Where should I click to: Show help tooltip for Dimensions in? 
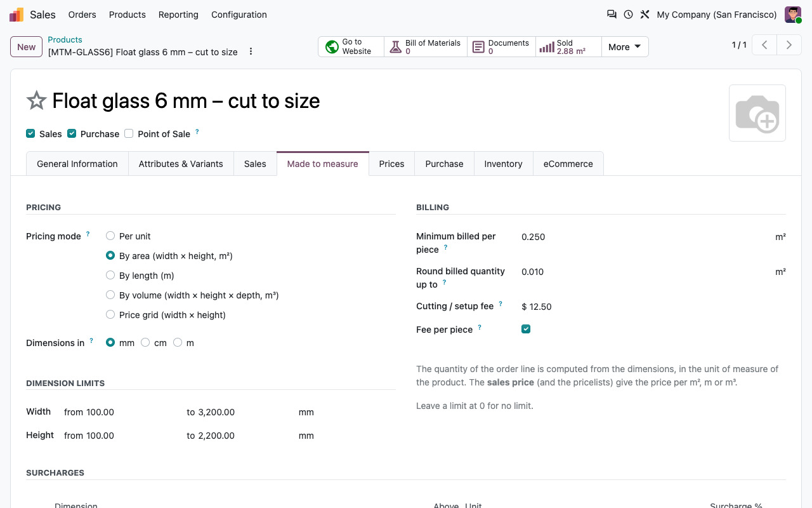click(x=91, y=340)
